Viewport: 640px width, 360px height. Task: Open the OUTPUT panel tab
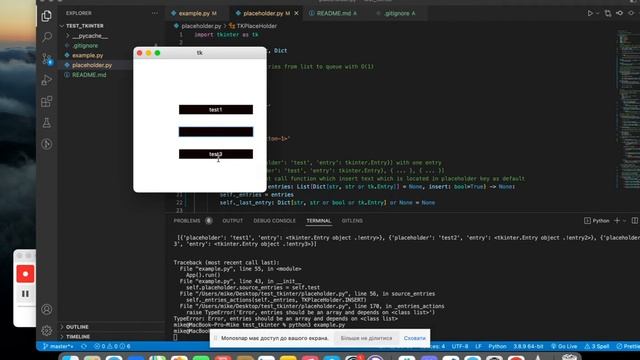click(x=233, y=221)
